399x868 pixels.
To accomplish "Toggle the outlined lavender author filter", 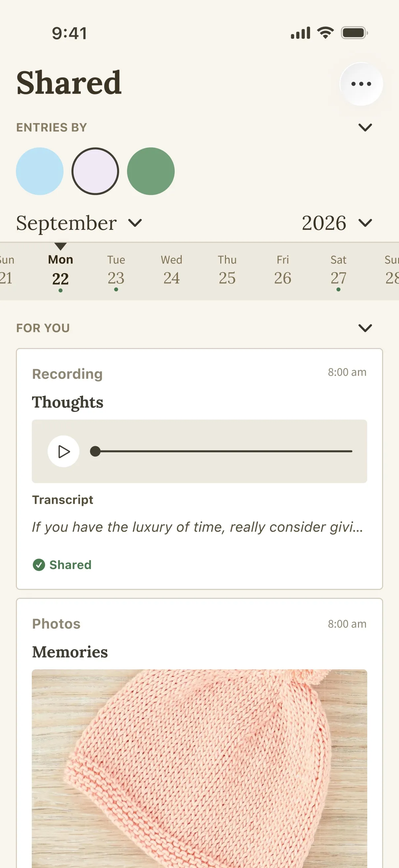I will click(95, 171).
